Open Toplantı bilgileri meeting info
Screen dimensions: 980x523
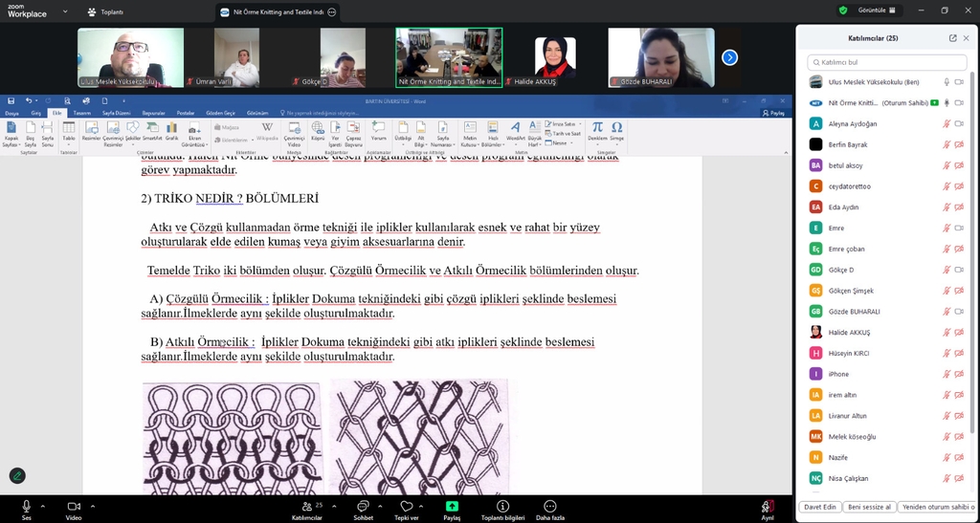point(502,506)
